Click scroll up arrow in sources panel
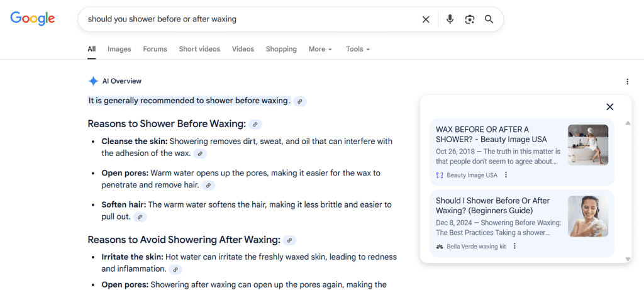 (x=627, y=123)
